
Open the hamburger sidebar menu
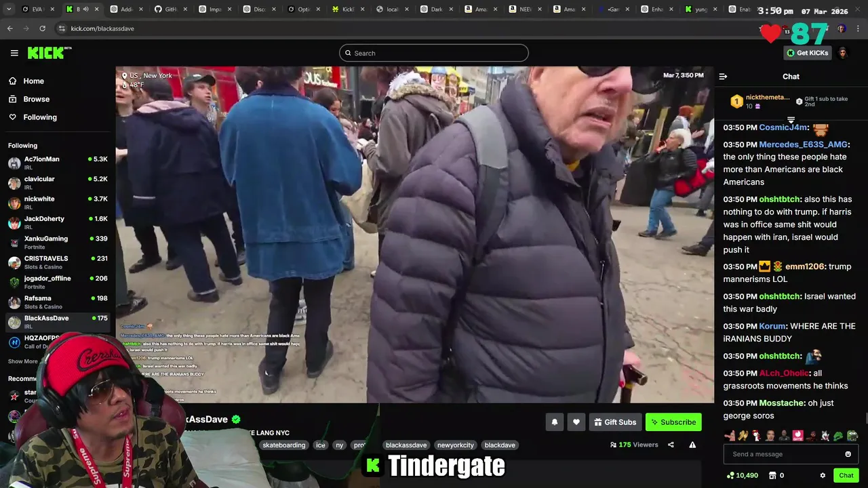coord(14,53)
